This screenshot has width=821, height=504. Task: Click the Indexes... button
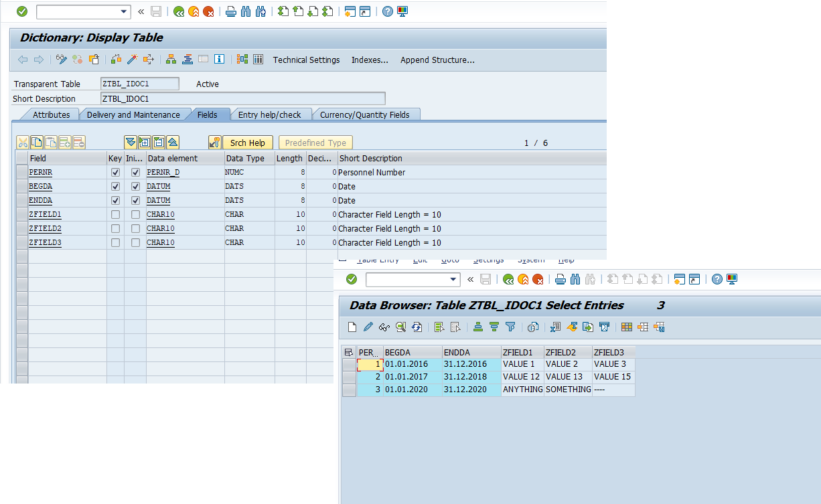point(370,60)
